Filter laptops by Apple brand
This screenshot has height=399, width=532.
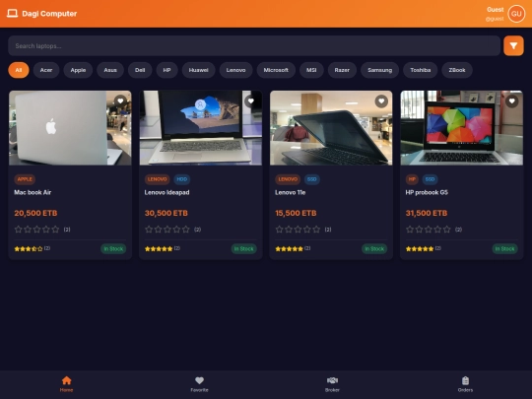click(x=78, y=70)
